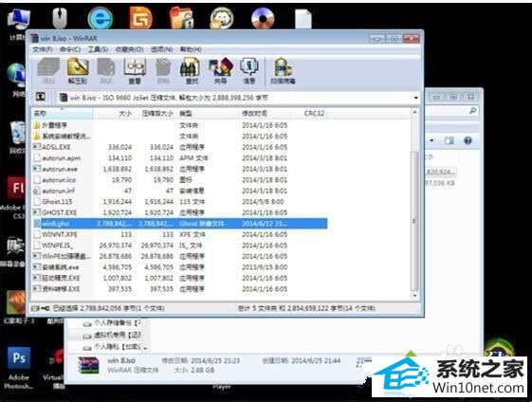Toggle the preview pane icon in Explorer window
The height and width of the screenshot is (402, 532).
pyautogui.click(x=449, y=140)
